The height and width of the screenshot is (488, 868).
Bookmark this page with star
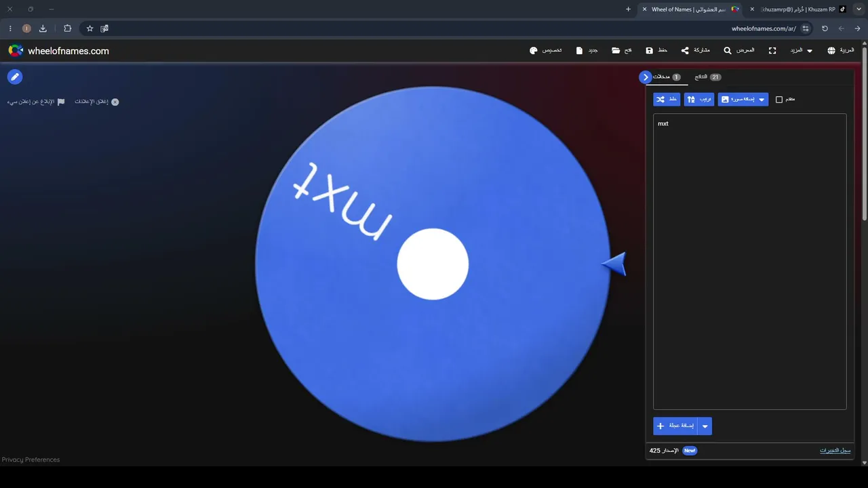(x=90, y=28)
